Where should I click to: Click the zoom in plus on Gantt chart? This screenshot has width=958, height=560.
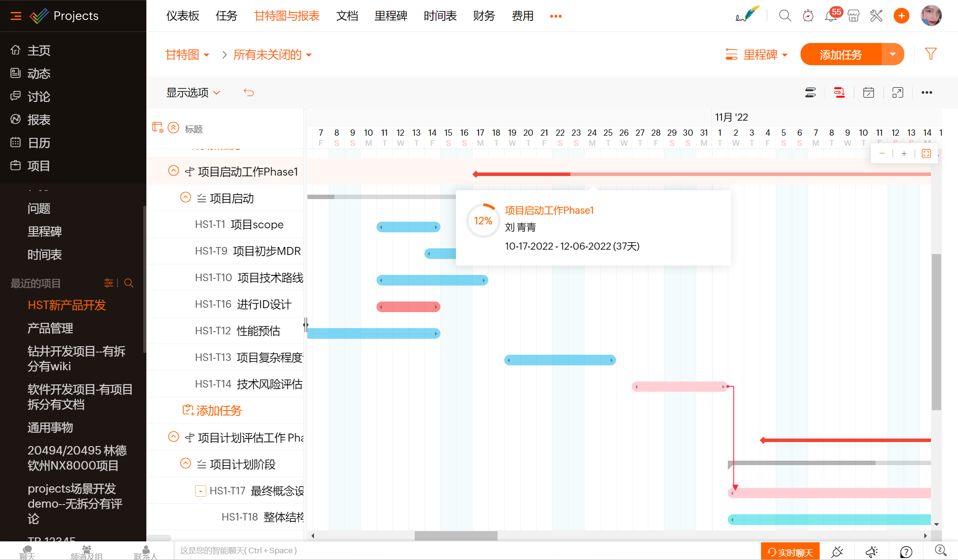(x=904, y=153)
